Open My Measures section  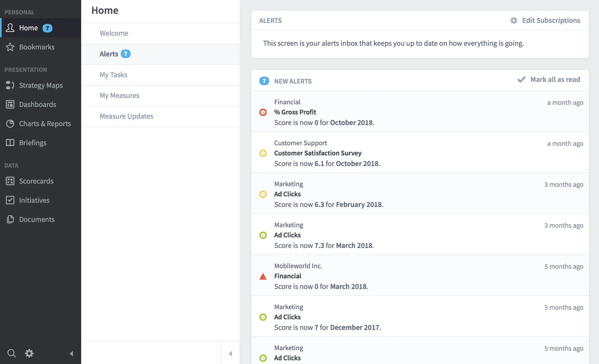pos(119,96)
